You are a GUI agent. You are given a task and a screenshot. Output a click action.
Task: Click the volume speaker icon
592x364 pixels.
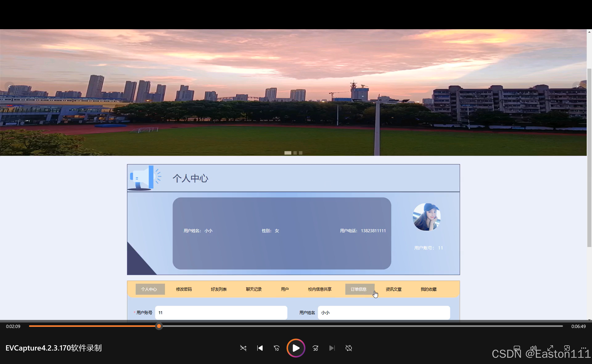(533, 348)
